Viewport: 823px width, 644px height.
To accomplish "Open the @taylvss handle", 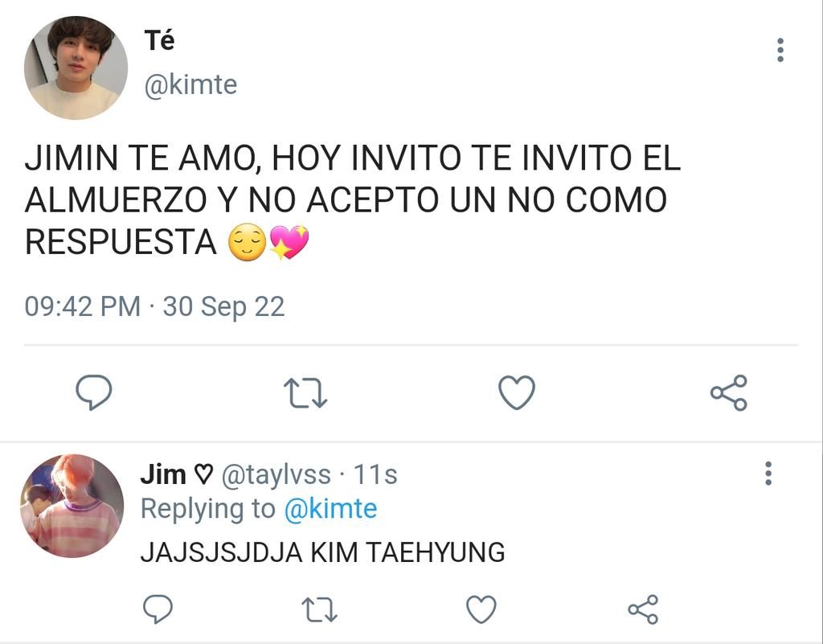I will point(276,475).
